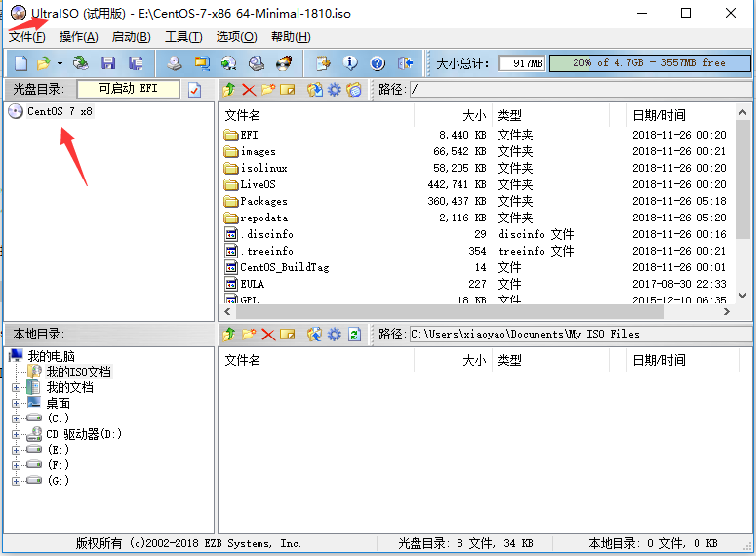Click Set boot file icon in disc toolbar
756x556 pixels.
pyautogui.click(x=354, y=89)
